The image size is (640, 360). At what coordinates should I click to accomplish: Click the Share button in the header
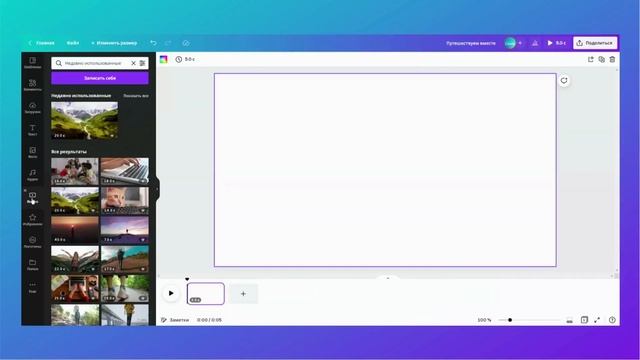(595, 43)
